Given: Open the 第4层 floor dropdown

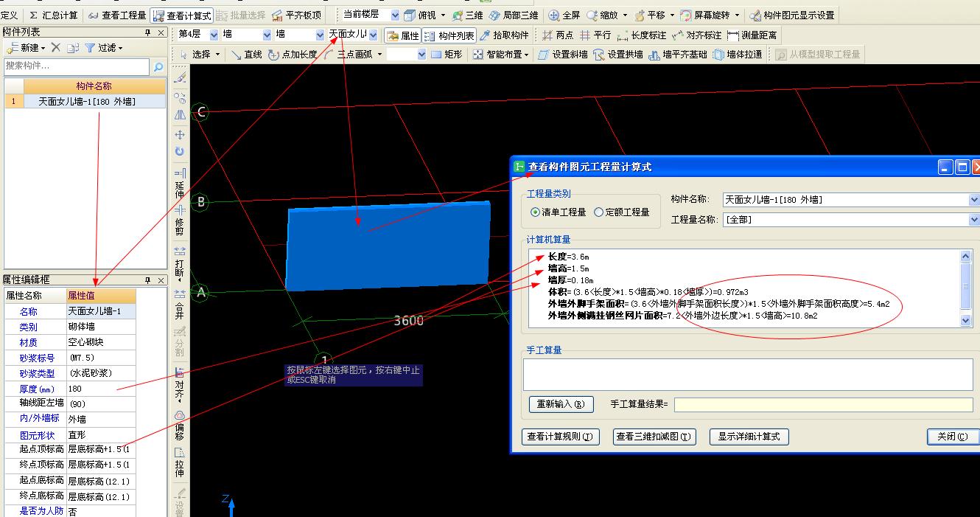Looking at the screenshot, I should point(214,35).
